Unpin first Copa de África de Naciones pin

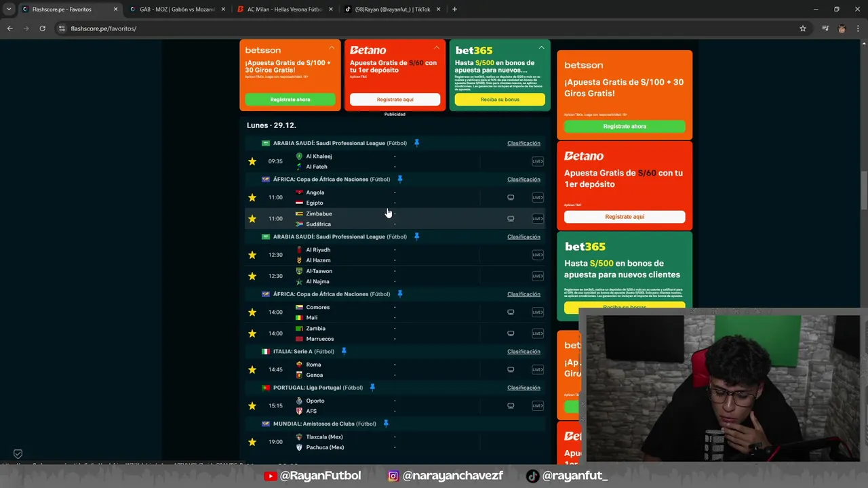[399, 179]
